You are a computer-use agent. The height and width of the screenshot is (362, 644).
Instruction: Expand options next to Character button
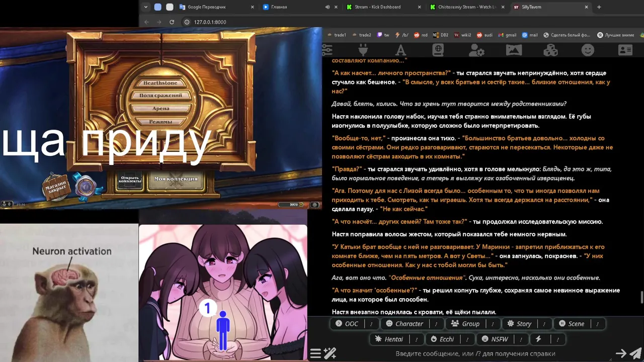pos(436,324)
